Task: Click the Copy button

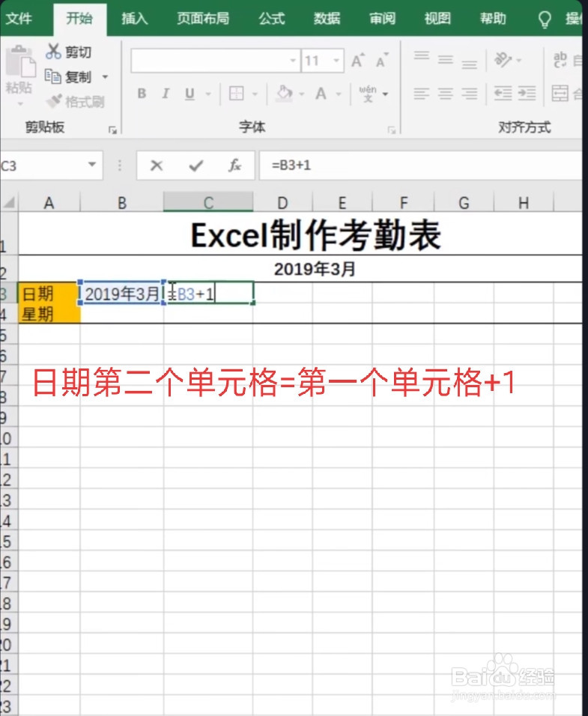Action: [x=68, y=76]
